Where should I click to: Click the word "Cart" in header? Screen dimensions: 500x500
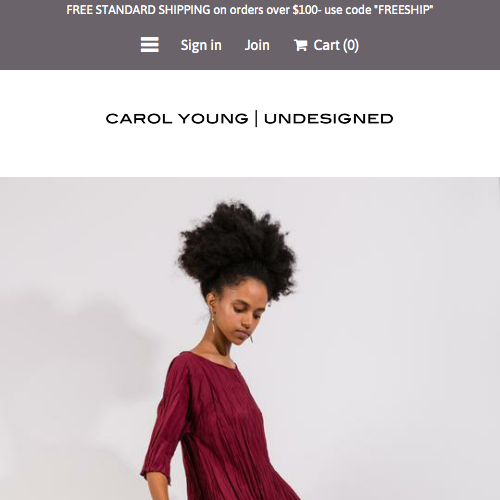tap(326, 45)
